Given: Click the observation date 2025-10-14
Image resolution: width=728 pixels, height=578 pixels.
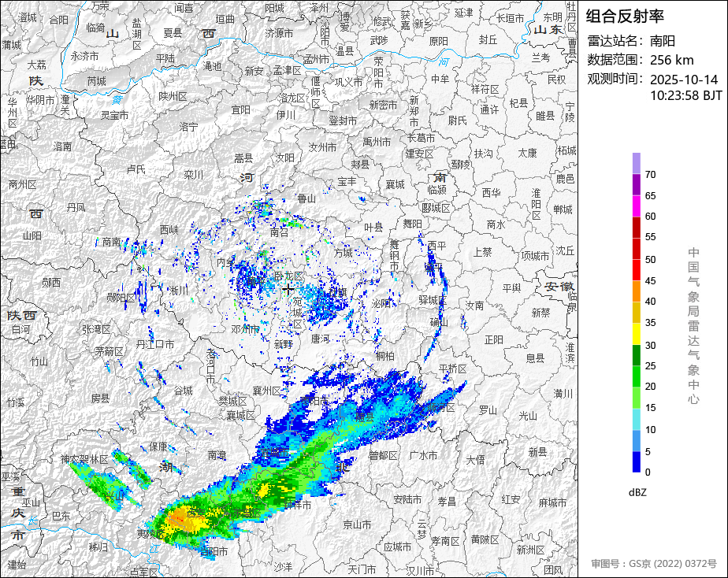Looking at the screenshot, I should (683, 80).
